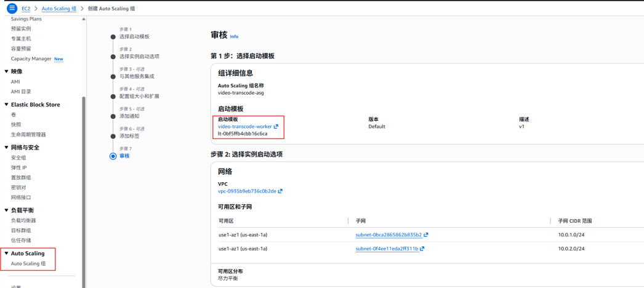The width and height of the screenshot is (644, 288).
Task: Click the 子网 CIDR 范围 column header
Action: pos(575,221)
